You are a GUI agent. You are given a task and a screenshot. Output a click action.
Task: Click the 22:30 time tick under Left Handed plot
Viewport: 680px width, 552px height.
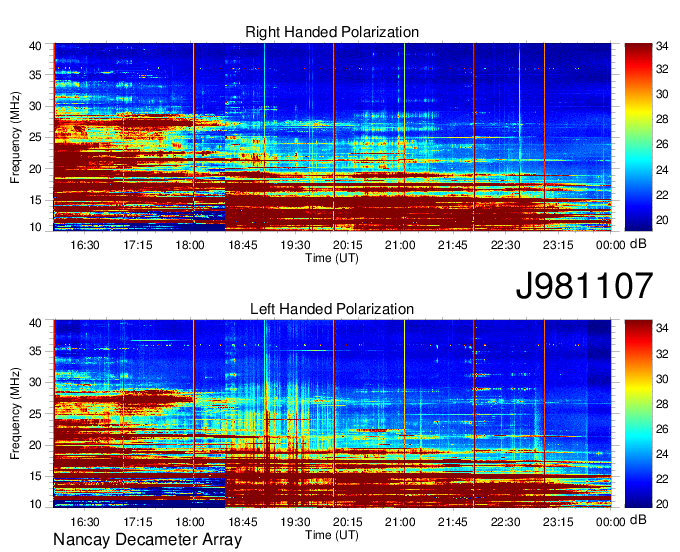tap(506, 522)
